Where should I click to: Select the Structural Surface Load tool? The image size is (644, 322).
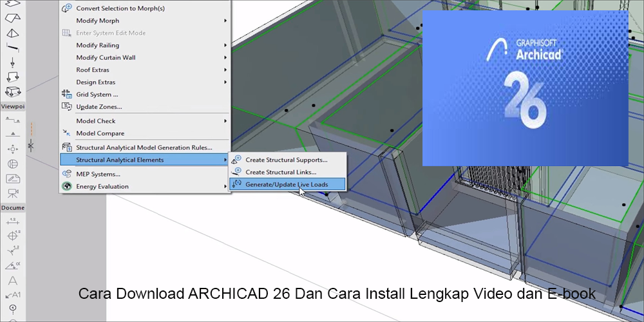coord(13,92)
